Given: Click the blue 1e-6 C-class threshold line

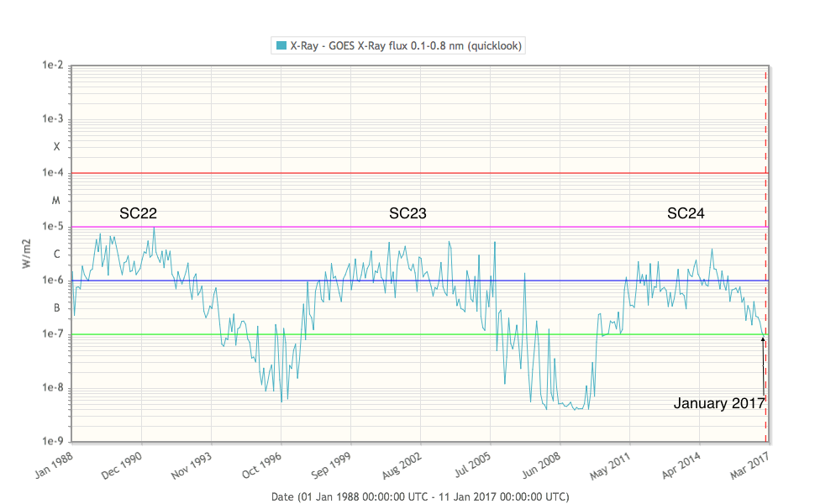Looking at the screenshot, I should (x=419, y=281).
